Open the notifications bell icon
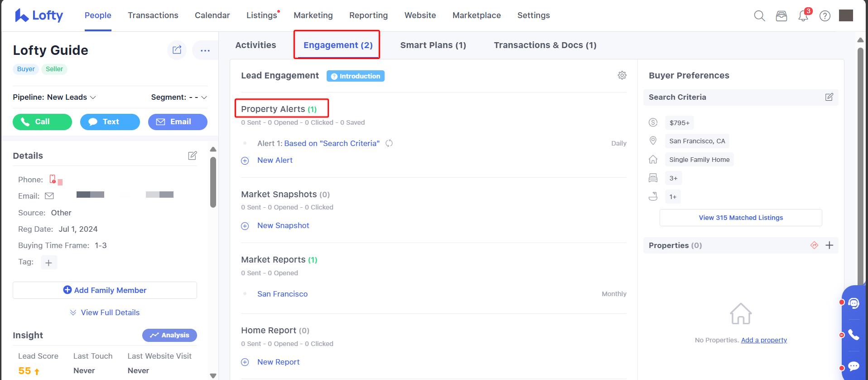The width and height of the screenshot is (868, 380). [803, 16]
